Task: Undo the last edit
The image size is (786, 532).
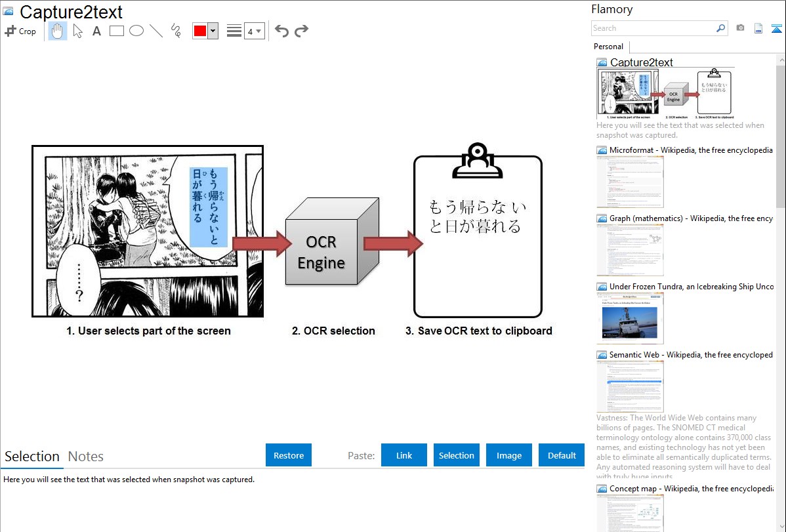Action: point(281,31)
